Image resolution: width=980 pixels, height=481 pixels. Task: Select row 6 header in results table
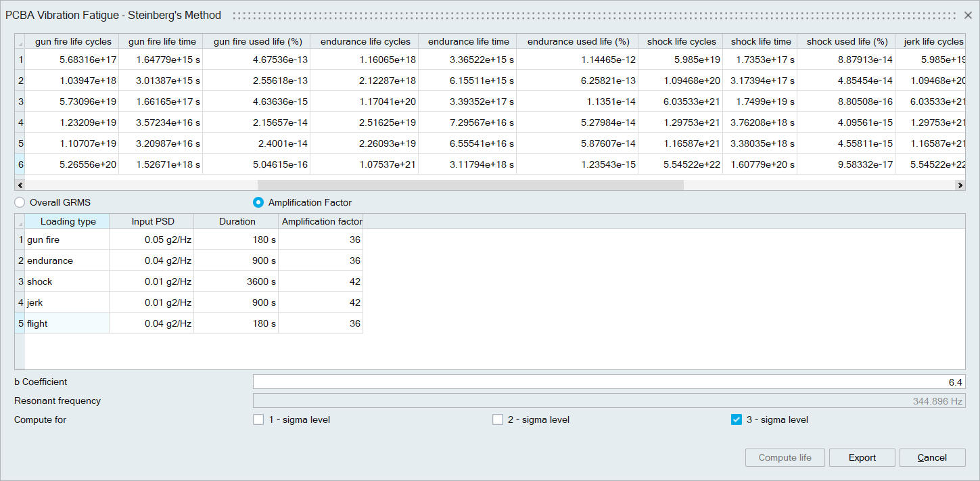[20, 164]
